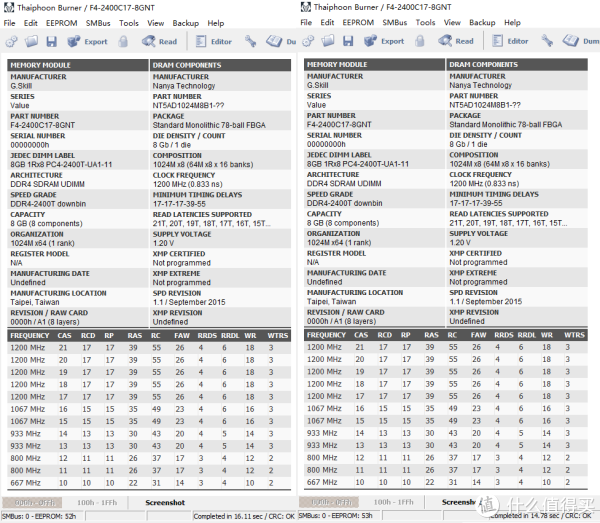Click Thaiphoon Burner app icon in left title bar
Screen dimensions: 600x523
(8, 7)
